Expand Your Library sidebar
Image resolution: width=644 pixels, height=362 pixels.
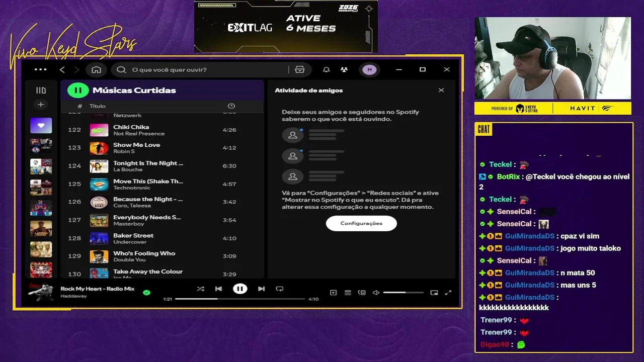[x=41, y=90]
